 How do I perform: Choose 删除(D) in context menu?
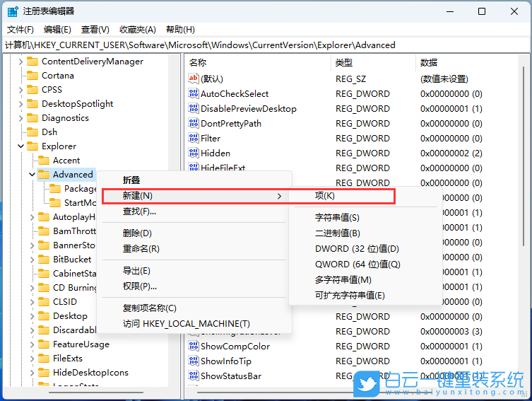(194, 233)
